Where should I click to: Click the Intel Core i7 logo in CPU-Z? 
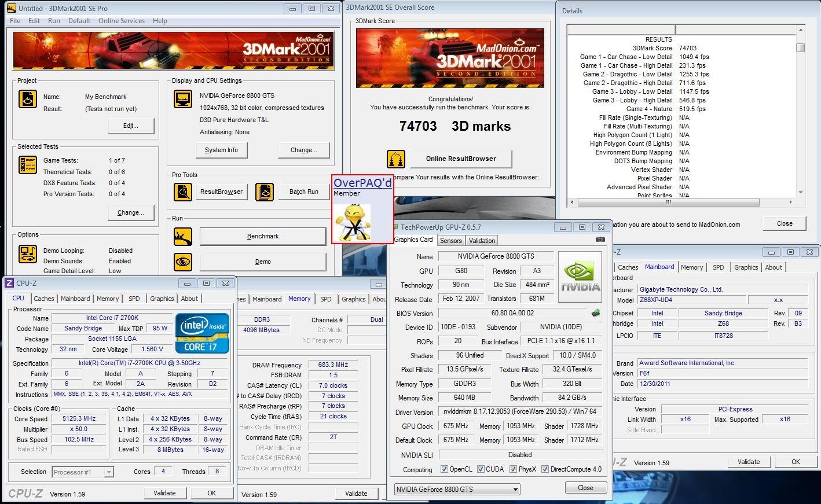click(x=203, y=333)
